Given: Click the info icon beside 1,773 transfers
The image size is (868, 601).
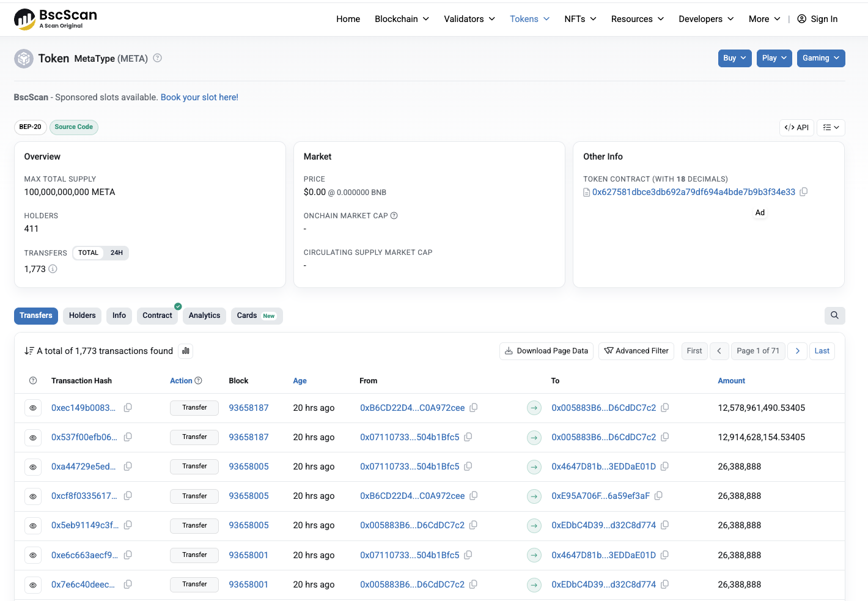Looking at the screenshot, I should tap(53, 269).
